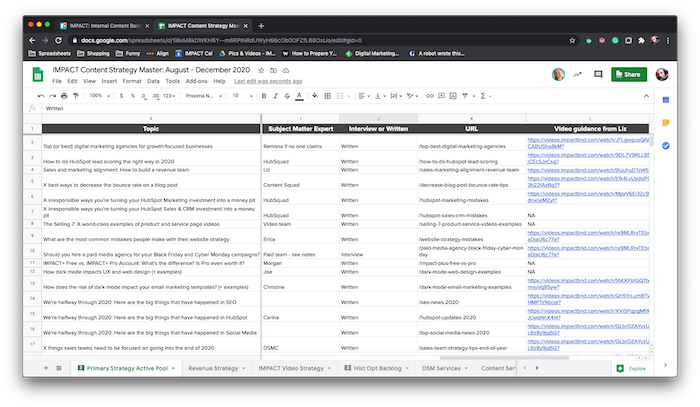
Task: Open the borders tool
Action: point(327,96)
